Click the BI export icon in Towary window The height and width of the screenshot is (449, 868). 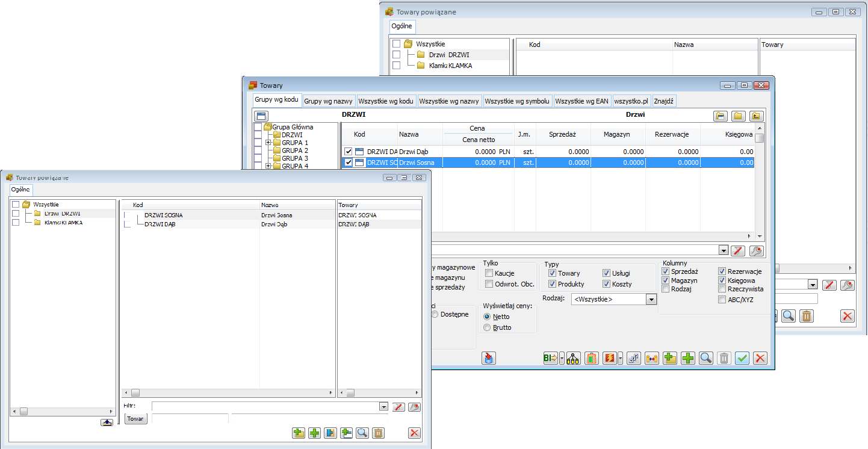point(550,358)
